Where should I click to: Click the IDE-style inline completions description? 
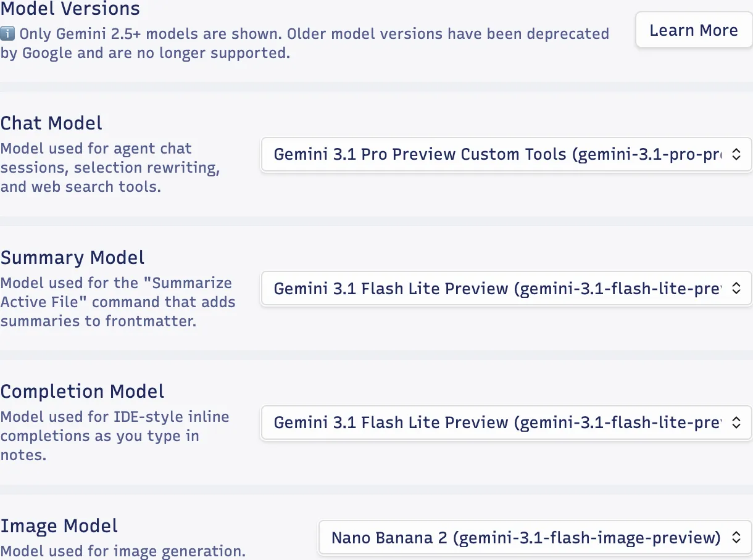point(115,435)
